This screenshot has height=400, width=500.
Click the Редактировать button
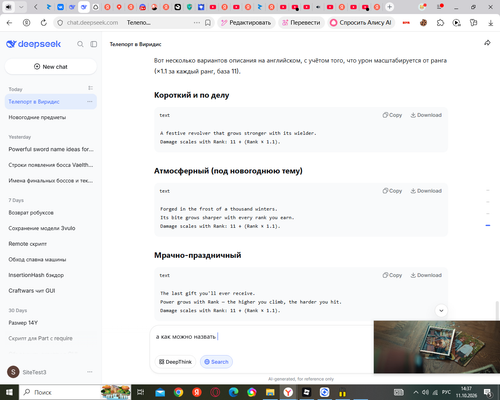(246, 23)
